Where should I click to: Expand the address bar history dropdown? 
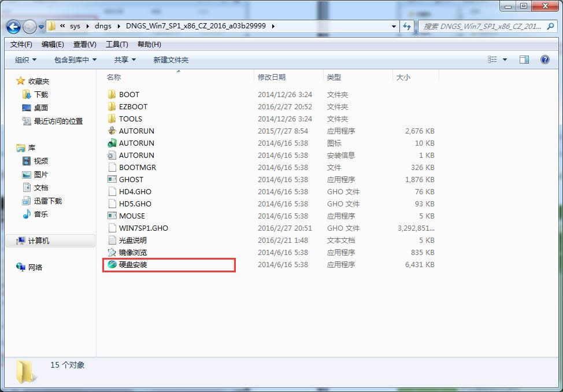coord(394,27)
